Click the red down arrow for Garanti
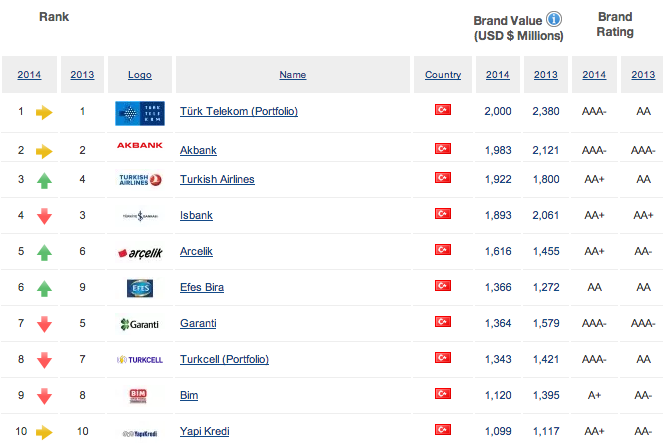Screen dimensions: 663x448 (44, 325)
